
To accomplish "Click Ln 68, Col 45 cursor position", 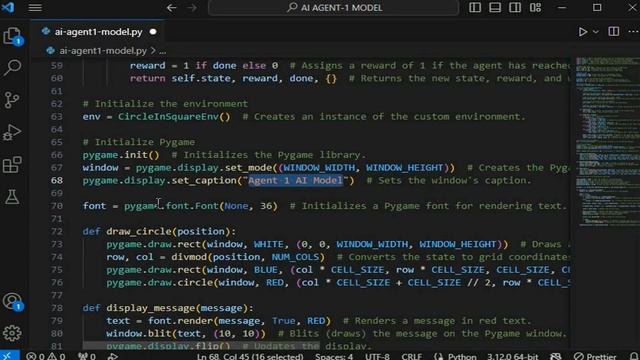I will (250, 356).
